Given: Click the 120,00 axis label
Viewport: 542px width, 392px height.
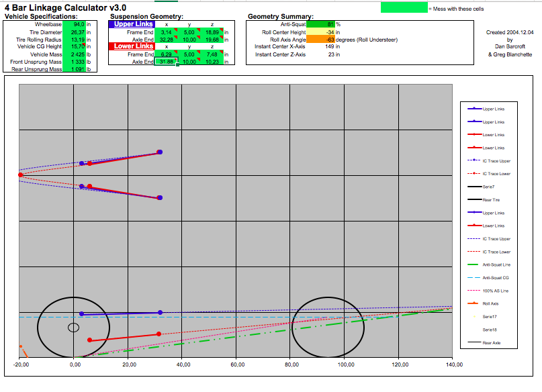Looking at the screenshot, I should 400,364.
